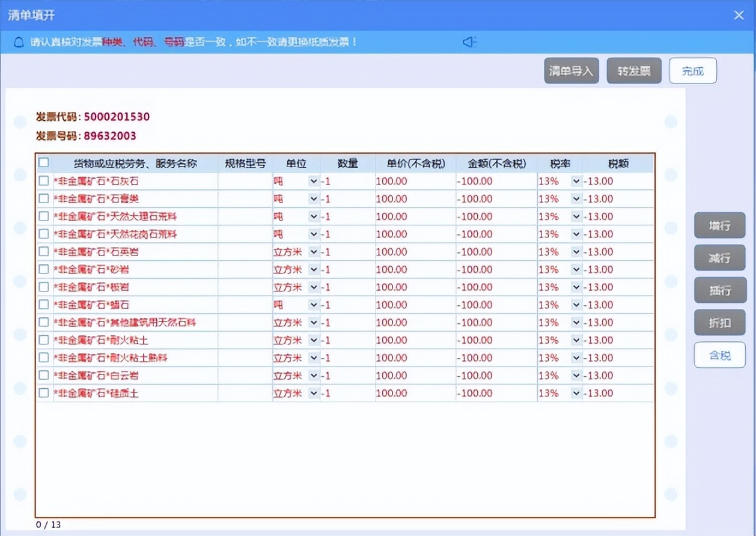Check the checkbox for 耐火粘土 row

tap(43, 340)
